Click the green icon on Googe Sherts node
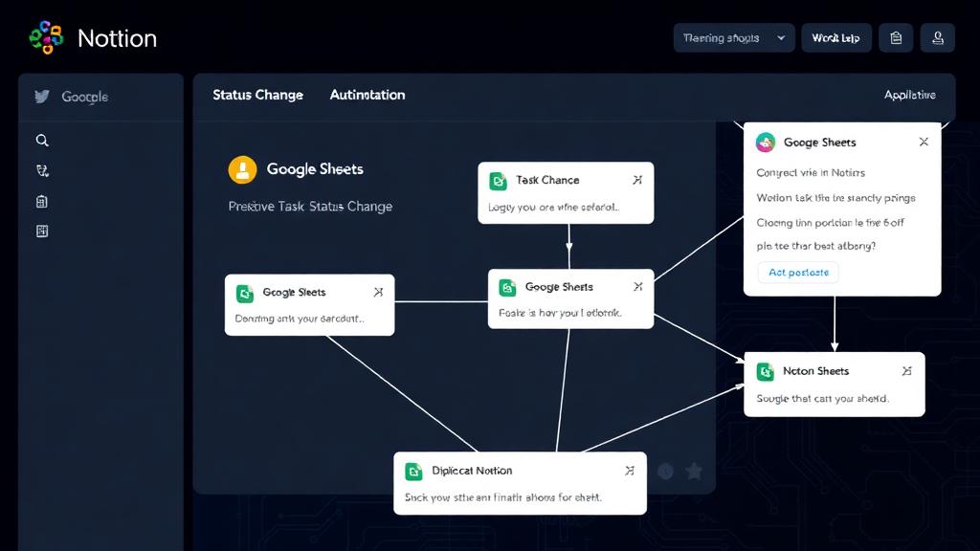 tap(507, 288)
